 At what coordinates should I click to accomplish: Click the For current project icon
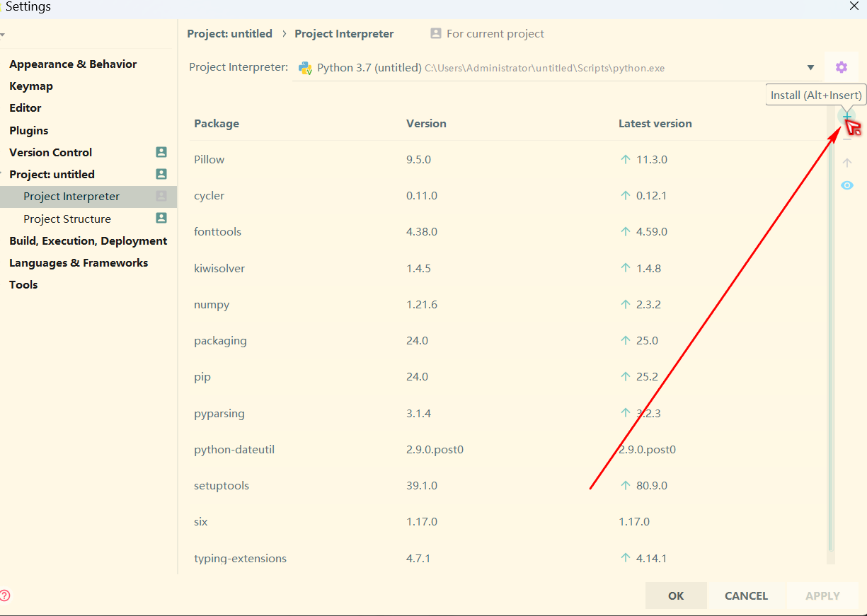pos(436,33)
